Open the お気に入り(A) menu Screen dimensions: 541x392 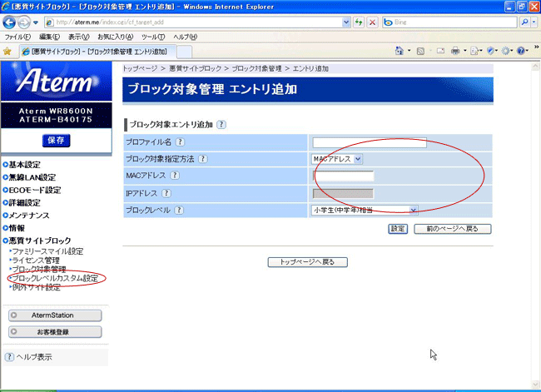115,37
